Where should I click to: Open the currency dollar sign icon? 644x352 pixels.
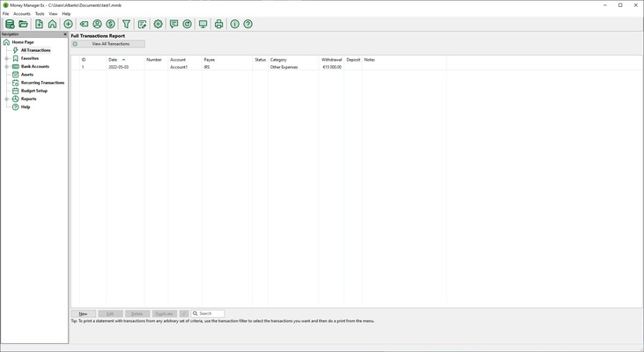pos(110,25)
